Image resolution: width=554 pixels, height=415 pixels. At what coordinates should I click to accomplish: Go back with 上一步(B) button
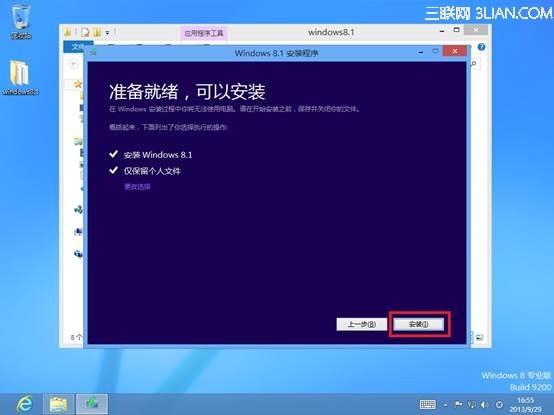point(362,324)
